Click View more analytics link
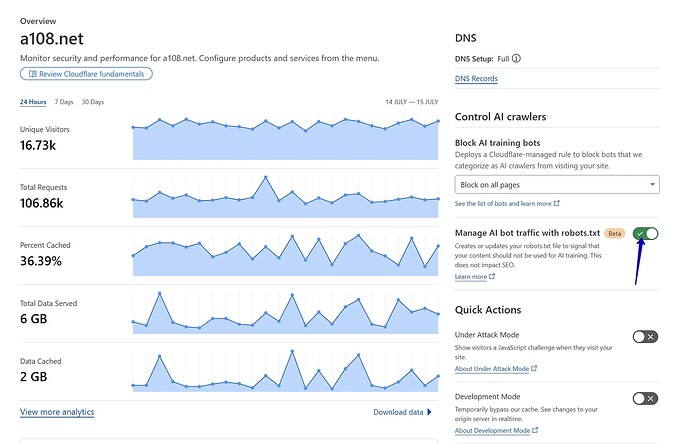The height and width of the screenshot is (444, 690). pyautogui.click(x=57, y=412)
